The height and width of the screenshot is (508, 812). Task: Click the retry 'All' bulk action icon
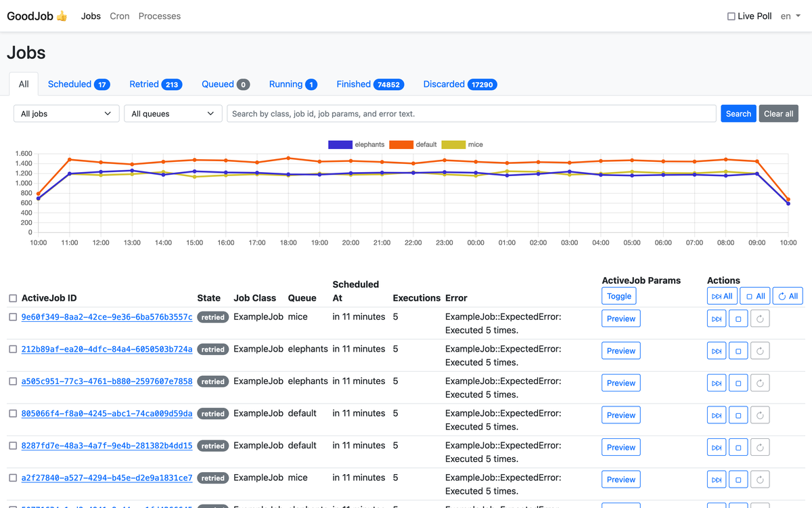coord(787,295)
